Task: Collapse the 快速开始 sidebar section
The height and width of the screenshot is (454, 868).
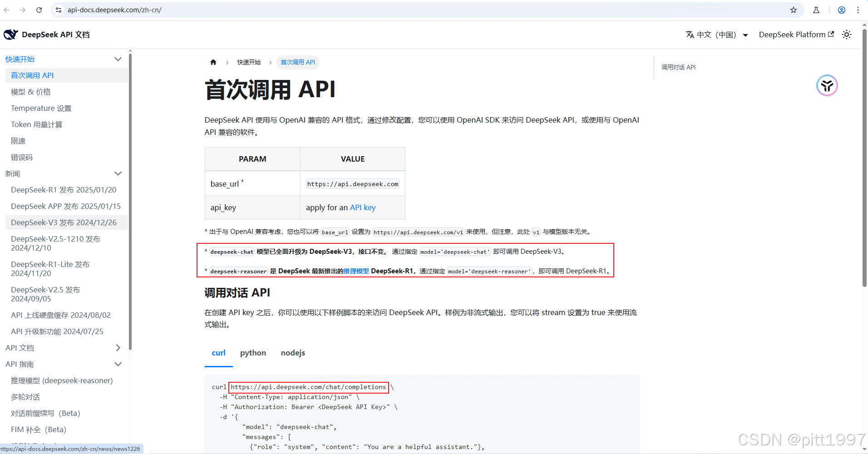Action: (x=118, y=59)
